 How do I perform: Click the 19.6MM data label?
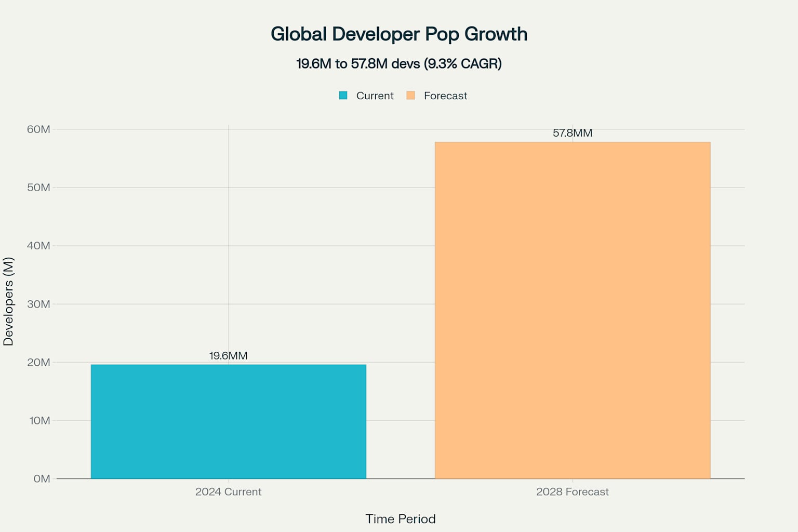(228, 356)
